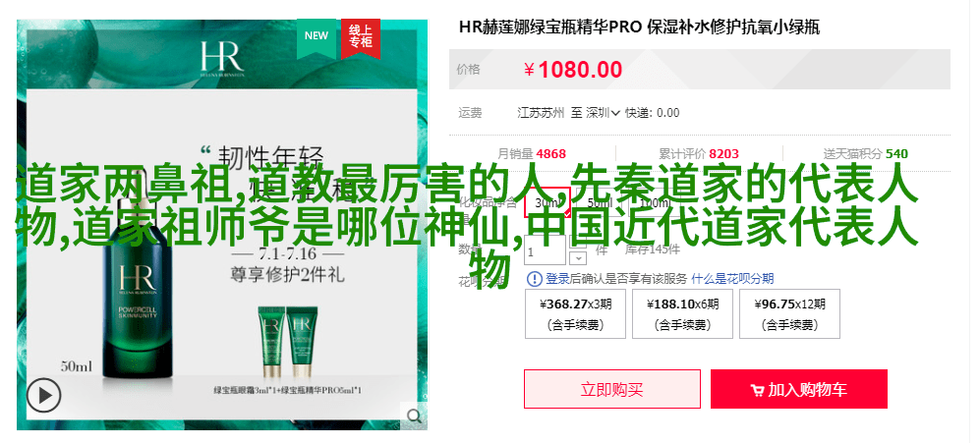The height and width of the screenshot is (443, 980).
Task: Click the HR logo atop product image
Action: tap(222, 59)
